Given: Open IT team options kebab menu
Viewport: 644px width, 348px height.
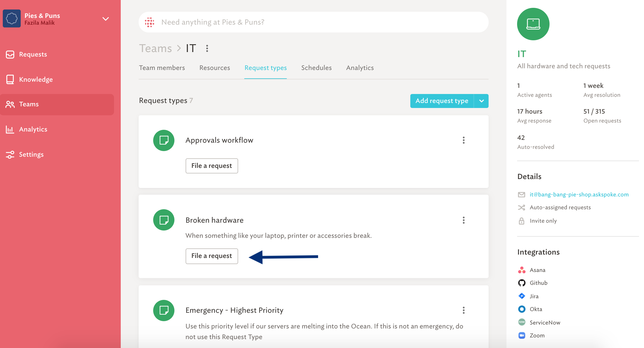Looking at the screenshot, I should coord(207,48).
